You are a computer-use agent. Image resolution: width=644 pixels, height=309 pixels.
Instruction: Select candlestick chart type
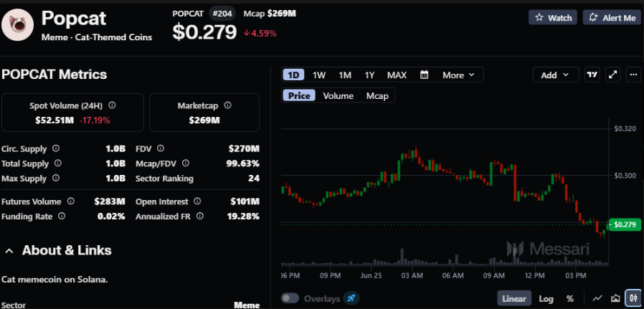click(633, 298)
